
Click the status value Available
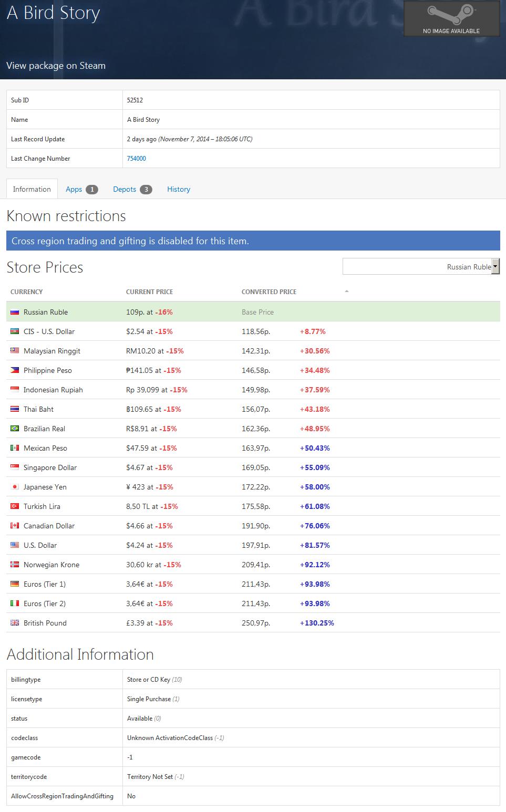(140, 719)
